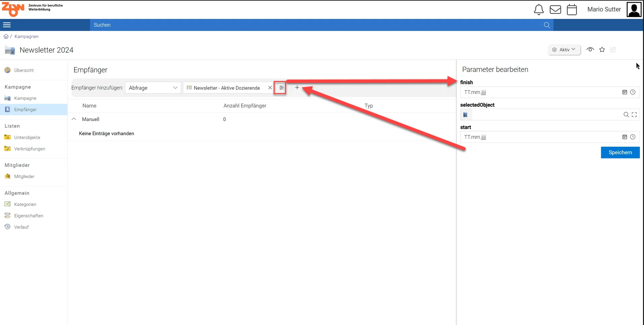Open Eigenschaften in sidebar
Image resolution: width=644 pixels, height=325 pixels.
[29, 216]
